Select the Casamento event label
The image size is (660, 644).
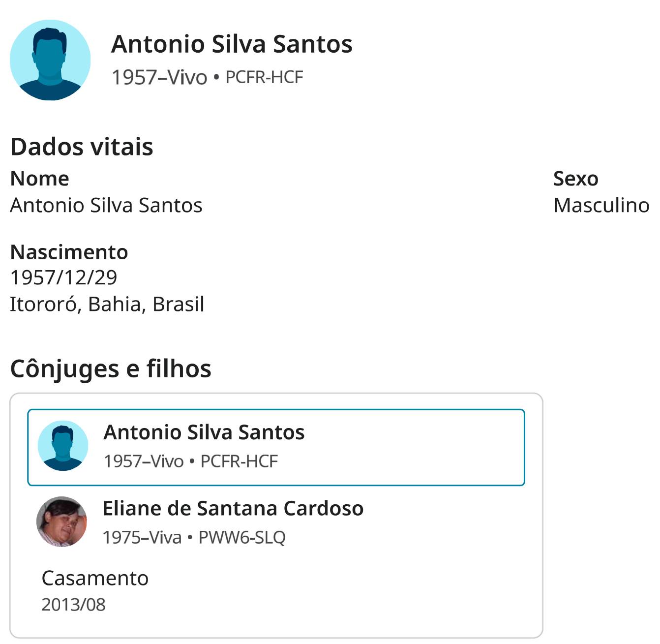click(x=95, y=578)
